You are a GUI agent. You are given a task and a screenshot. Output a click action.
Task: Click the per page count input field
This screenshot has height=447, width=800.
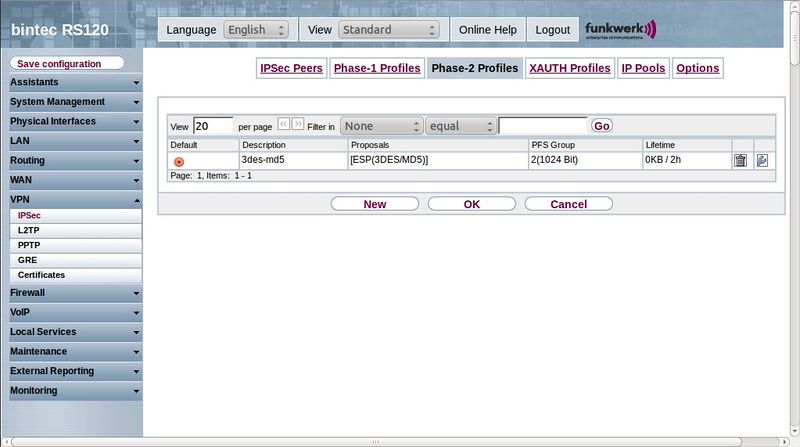[212, 126]
